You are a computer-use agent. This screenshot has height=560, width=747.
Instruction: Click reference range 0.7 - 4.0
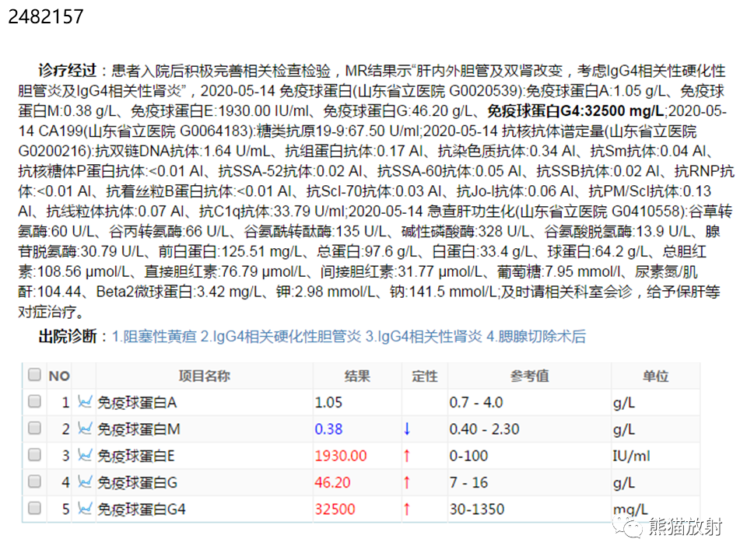[476, 402]
